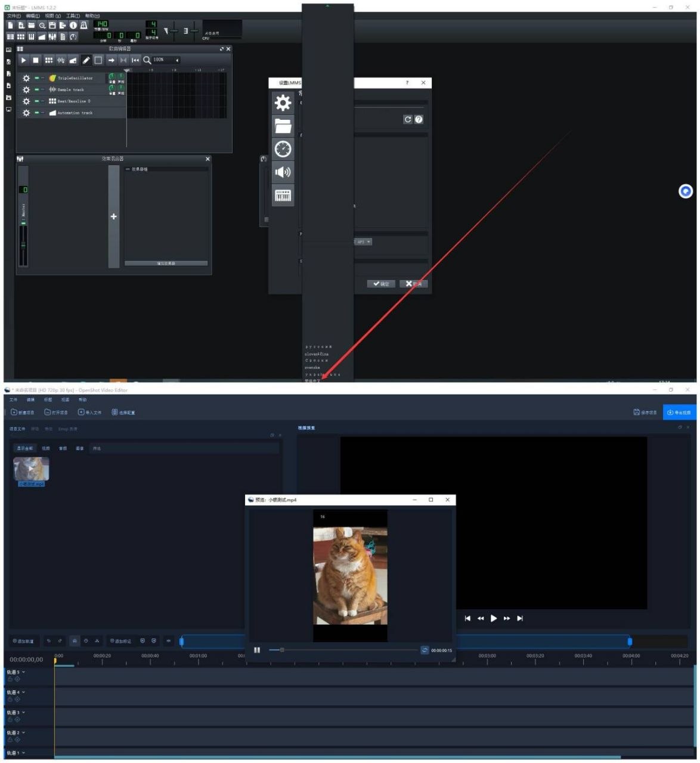
Task: Open the Beat/Bassline 0 track gear menu
Action: [x=26, y=101]
